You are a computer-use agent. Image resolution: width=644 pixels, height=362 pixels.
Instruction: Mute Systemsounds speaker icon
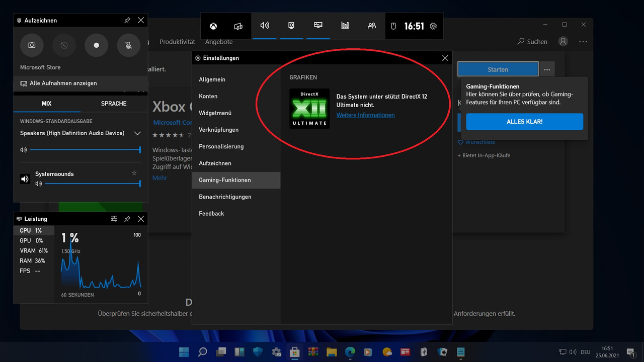click(x=38, y=184)
